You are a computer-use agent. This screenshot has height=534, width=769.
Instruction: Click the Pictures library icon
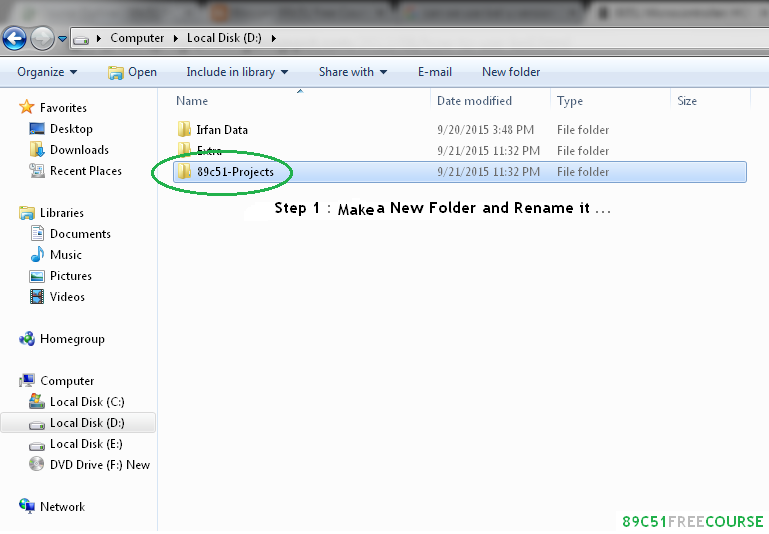(37, 276)
